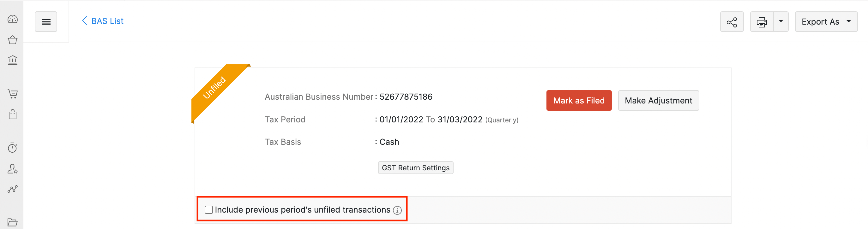Image resolution: width=868 pixels, height=229 pixels.
Task: Open the Accountant icon in sidebar
Action: coord(12,168)
